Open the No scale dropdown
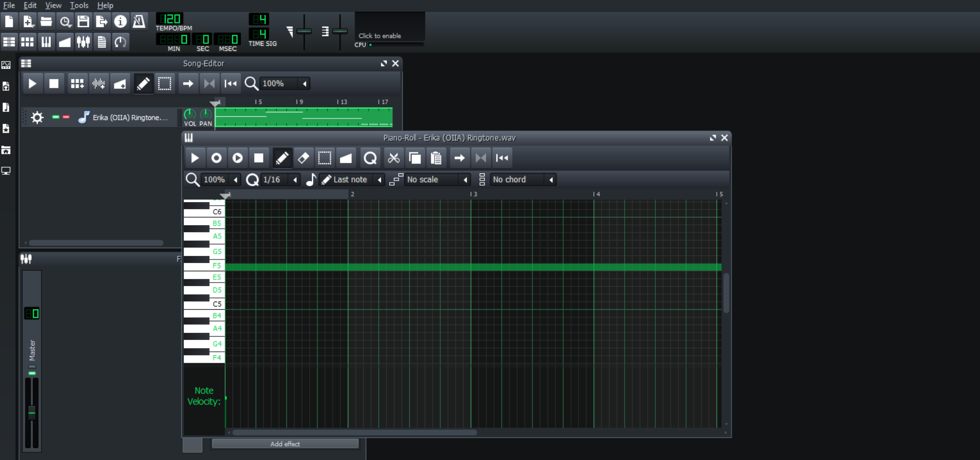Viewport: 980px width, 460px height. (436, 179)
